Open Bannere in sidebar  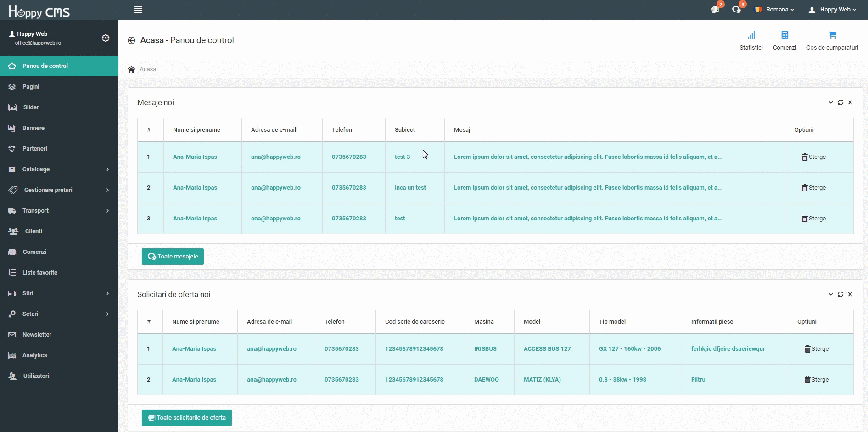(59, 128)
